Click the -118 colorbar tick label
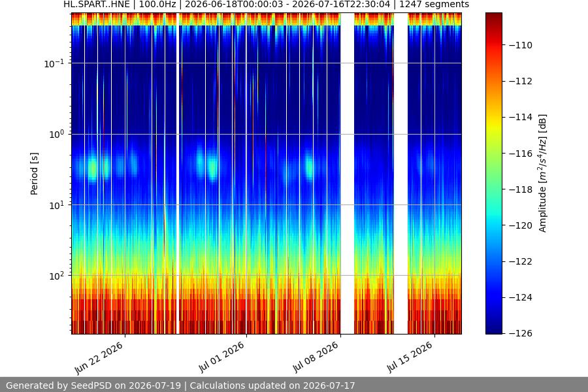The width and height of the screenshot is (588, 392). (521, 189)
